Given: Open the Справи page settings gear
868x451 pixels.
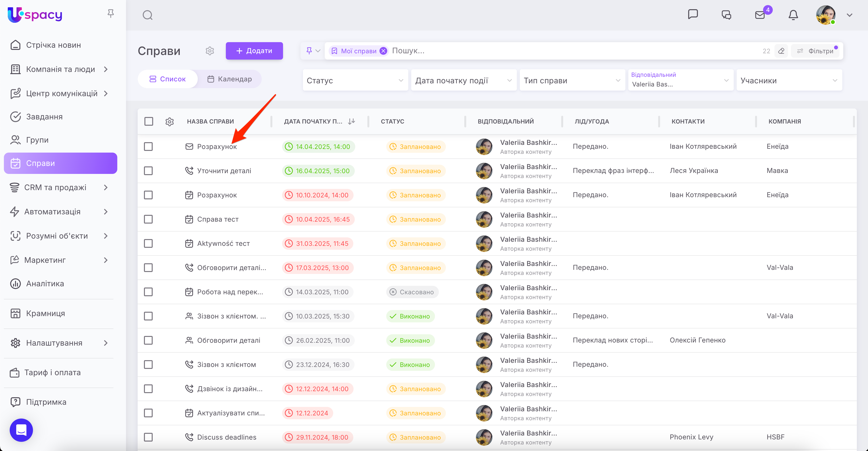Looking at the screenshot, I should pos(210,51).
